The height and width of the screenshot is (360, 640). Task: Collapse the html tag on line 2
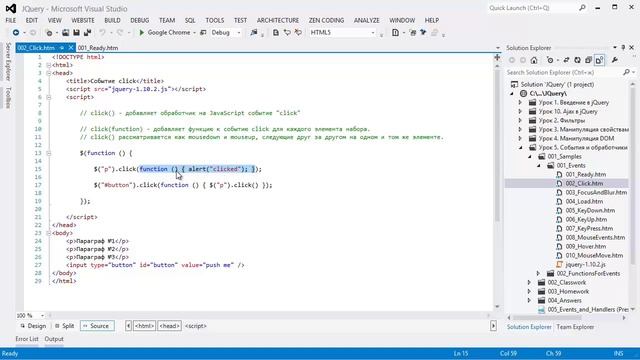[49, 65]
